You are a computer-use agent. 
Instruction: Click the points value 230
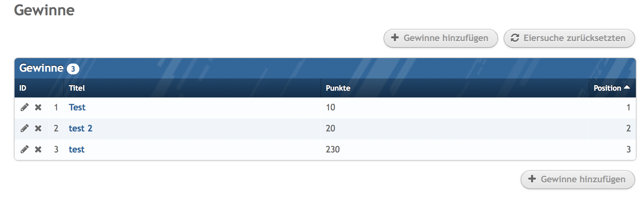pyautogui.click(x=333, y=150)
